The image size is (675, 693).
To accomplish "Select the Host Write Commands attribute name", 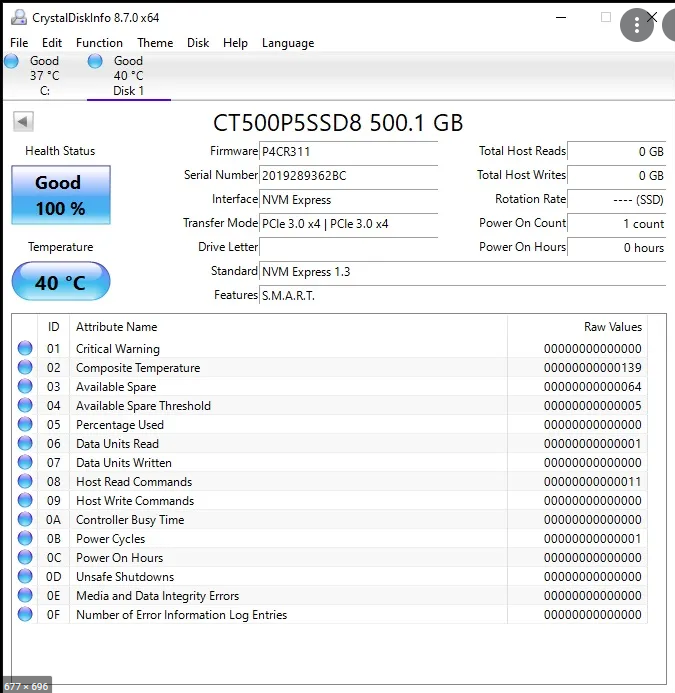I will (135, 501).
